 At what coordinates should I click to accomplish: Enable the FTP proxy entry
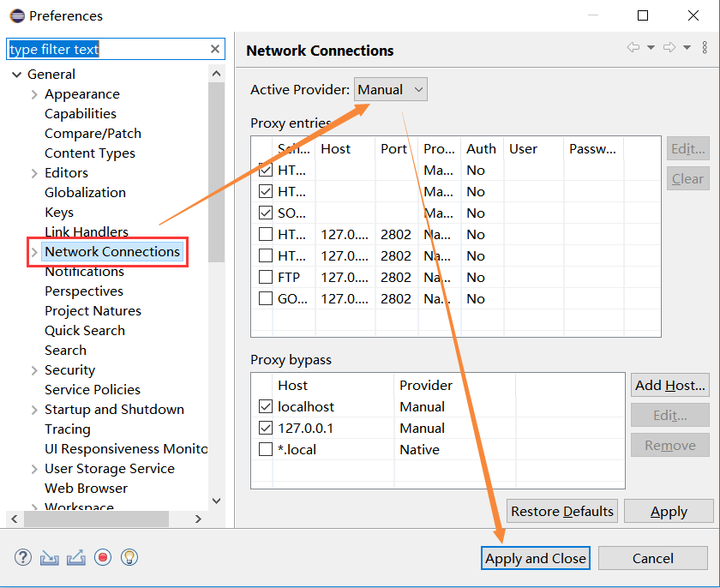pyautogui.click(x=266, y=277)
